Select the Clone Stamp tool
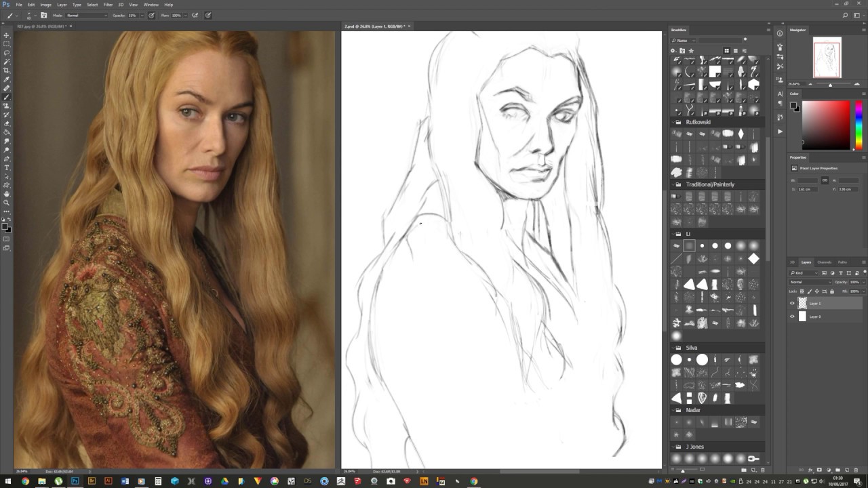Viewport: 868px width, 488px height. tap(7, 106)
